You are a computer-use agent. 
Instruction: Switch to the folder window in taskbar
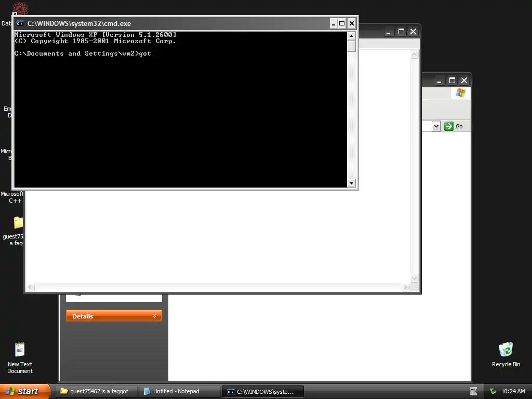[96, 391]
